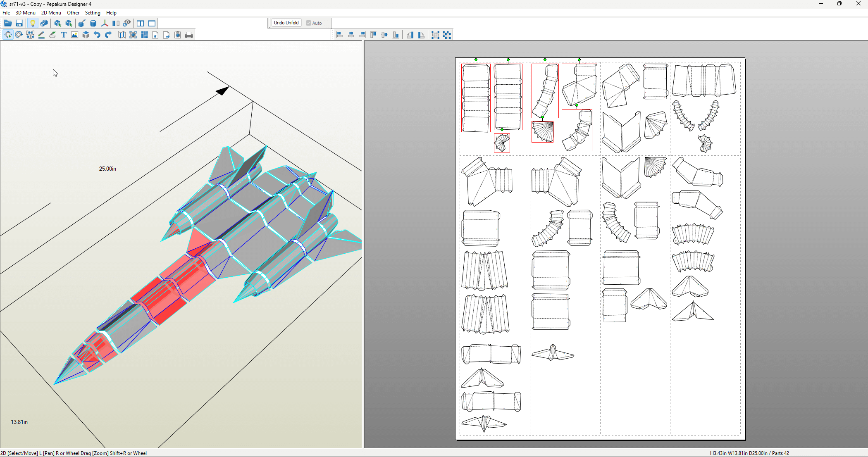Click the Redo arrow icon
This screenshot has height=457, width=868.
108,35
